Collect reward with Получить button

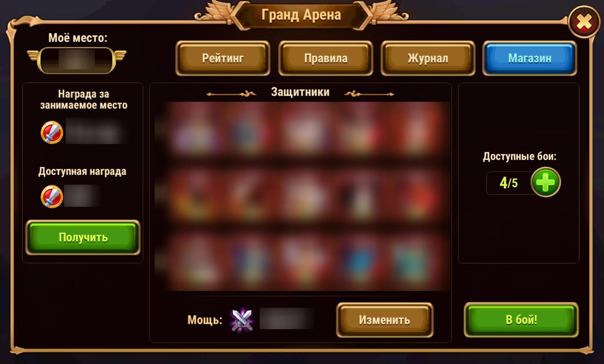click(x=83, y=237)
